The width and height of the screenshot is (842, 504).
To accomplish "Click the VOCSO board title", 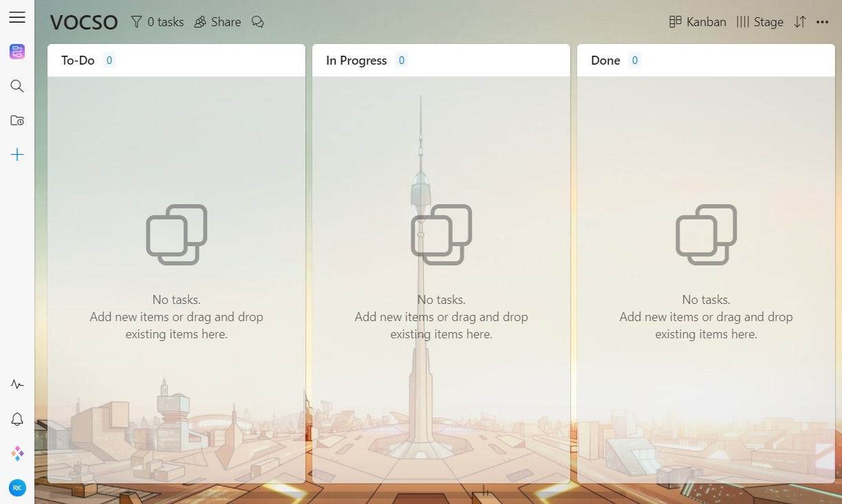I will coord(84,22).
